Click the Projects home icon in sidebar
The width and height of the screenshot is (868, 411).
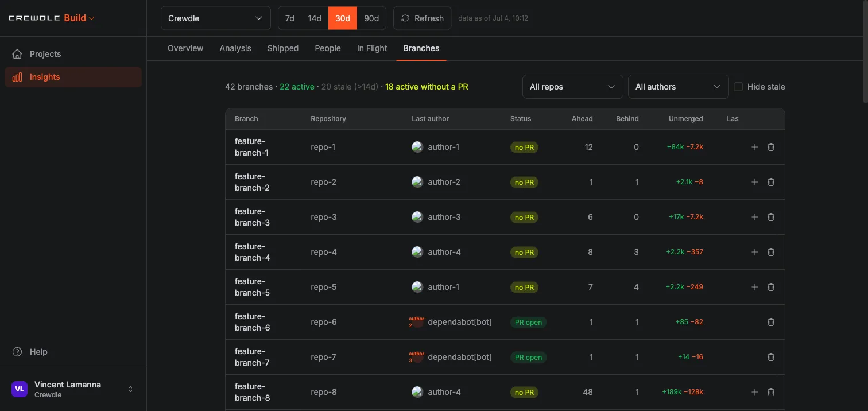[x=17, y=54]
